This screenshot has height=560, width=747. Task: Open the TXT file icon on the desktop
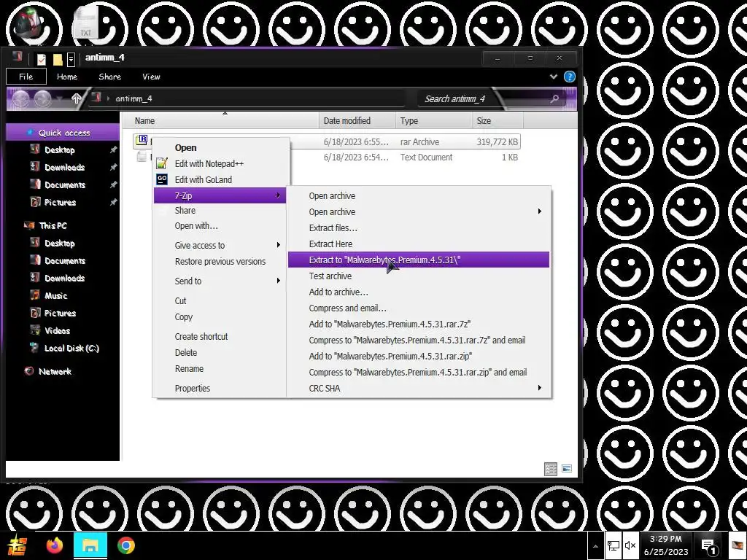coord(86,23)
